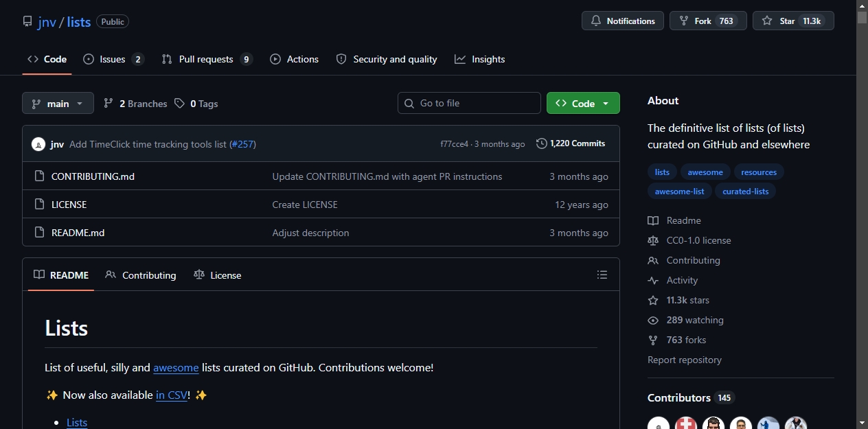Viewport: 868px width, 429px height.
Task: Click the history clock icon beside 1,220 Commits
Action: click(x=542, y=143)
